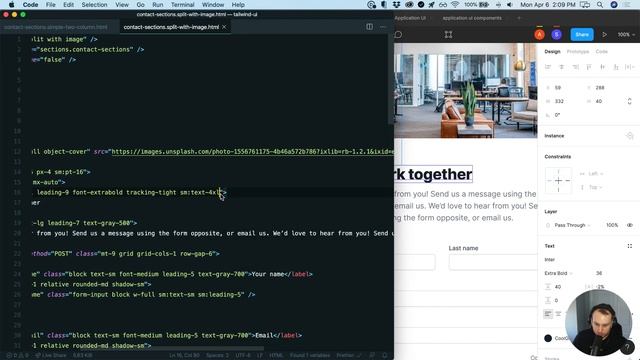Viewport: 640px width, 360px height.
Task: Switch to contact-sections.simple-two-column.html tab
Action: pyautogui.click(x=56, y=27)
